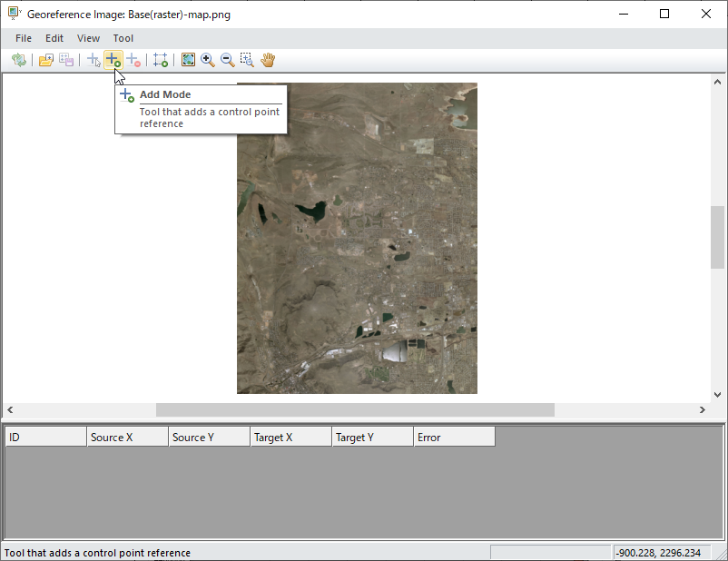
Task: Maximize the Georeference Image window
Action: point(664,14)
